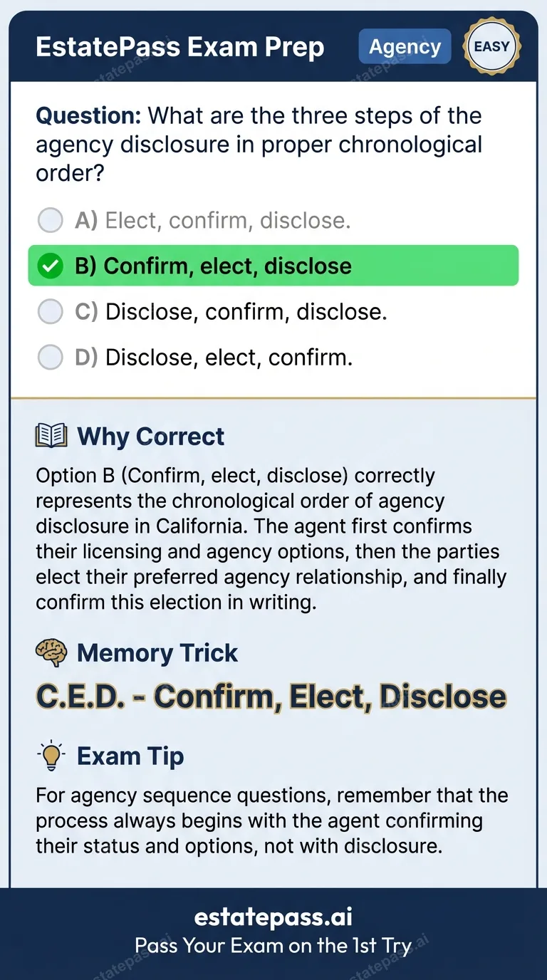The height and width of the screenshot is (980, 547).
Task: Visit the estatepass.ai link
Action: (x=273, y=917)
